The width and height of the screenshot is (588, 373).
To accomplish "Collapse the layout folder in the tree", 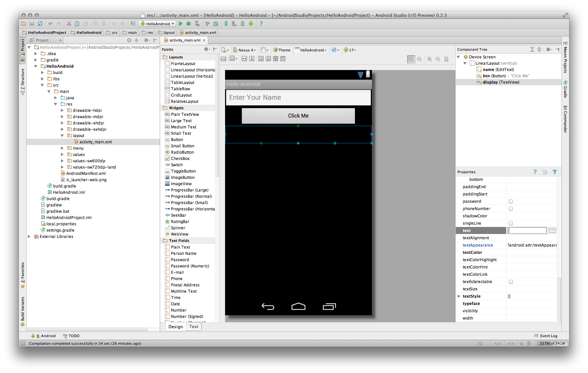I will point(62,136).
